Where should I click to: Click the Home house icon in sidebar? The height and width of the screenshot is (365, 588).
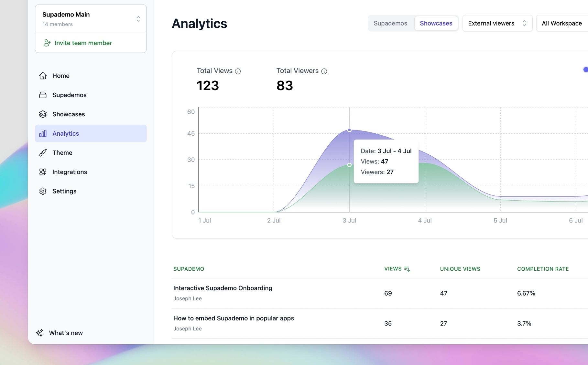tap(43, 76)
